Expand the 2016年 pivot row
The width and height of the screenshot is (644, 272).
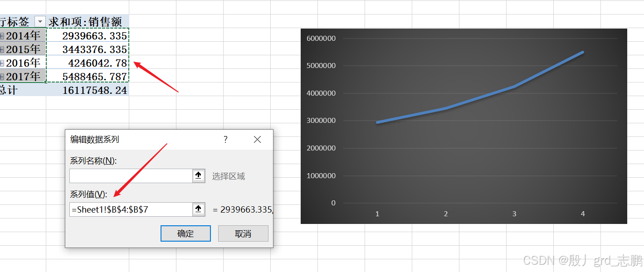(x=2, y=63)
